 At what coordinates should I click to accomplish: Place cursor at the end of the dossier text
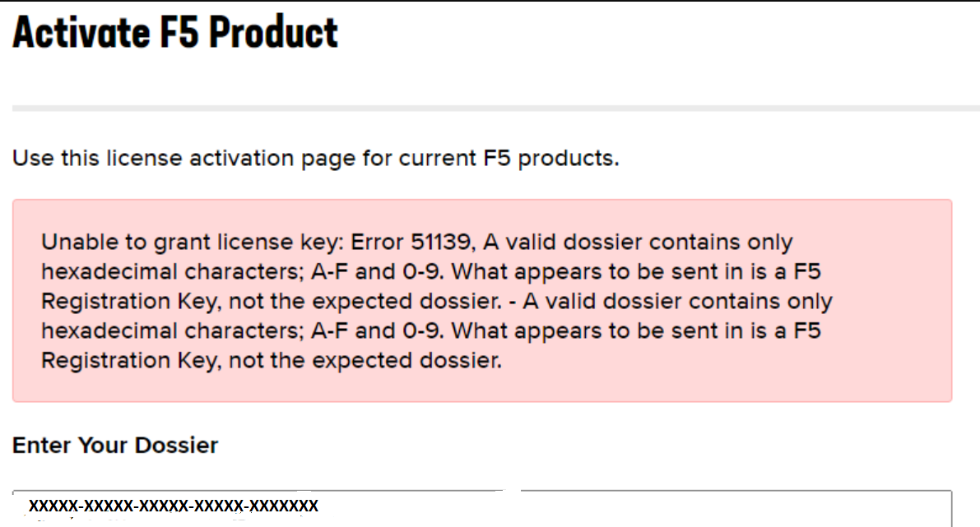coord(321,506)
